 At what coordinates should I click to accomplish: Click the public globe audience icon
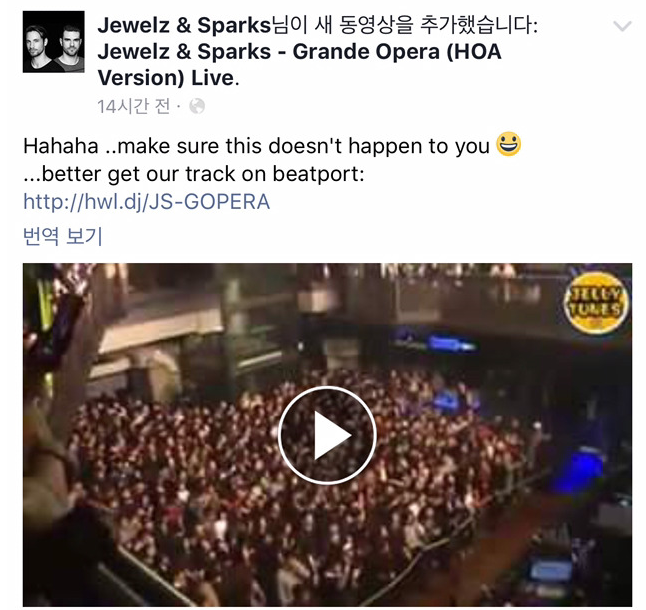[197, 106]
